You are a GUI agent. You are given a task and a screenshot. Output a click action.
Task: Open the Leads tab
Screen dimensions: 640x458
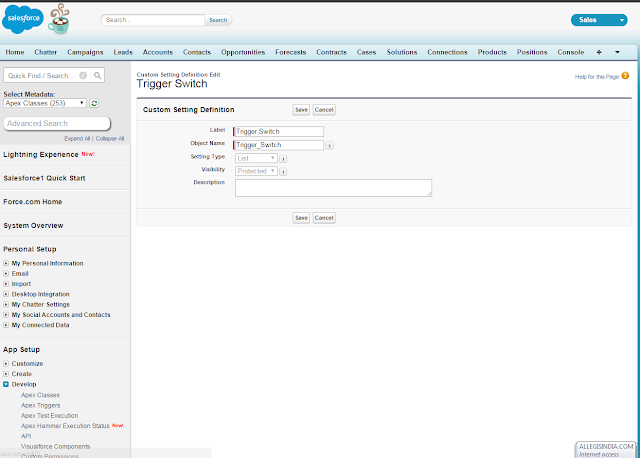click(x=123, y=52)
